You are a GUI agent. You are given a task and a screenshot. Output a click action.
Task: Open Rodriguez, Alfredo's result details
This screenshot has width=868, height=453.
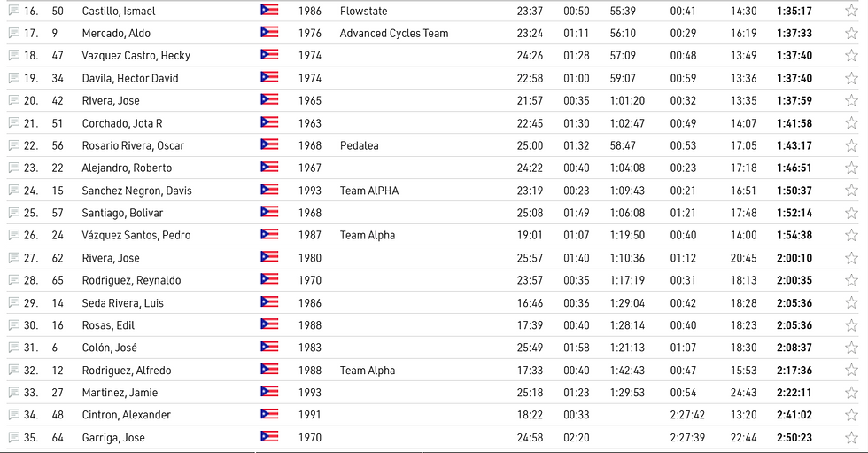click(x=127, y=371)
